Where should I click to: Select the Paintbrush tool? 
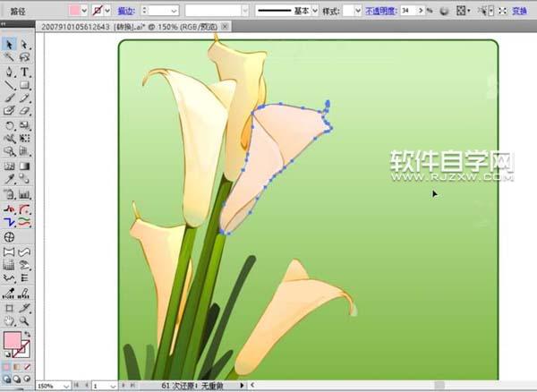tap(9, 98)
